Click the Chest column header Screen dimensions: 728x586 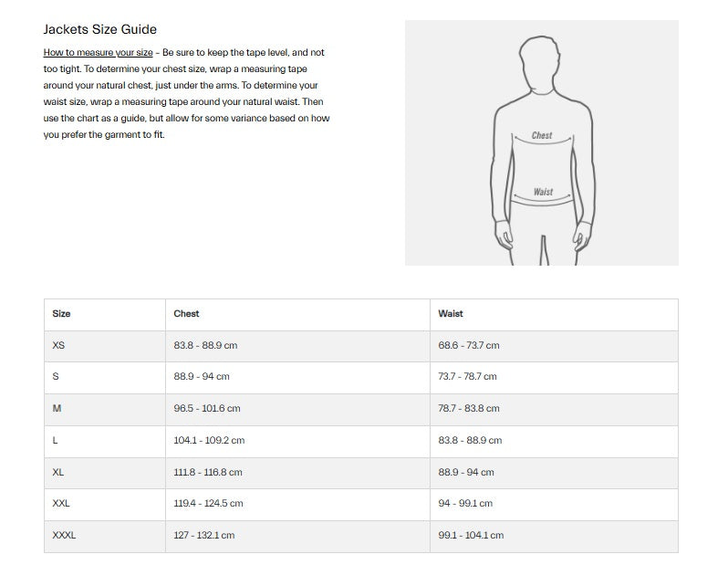click(x=186, y=314)
